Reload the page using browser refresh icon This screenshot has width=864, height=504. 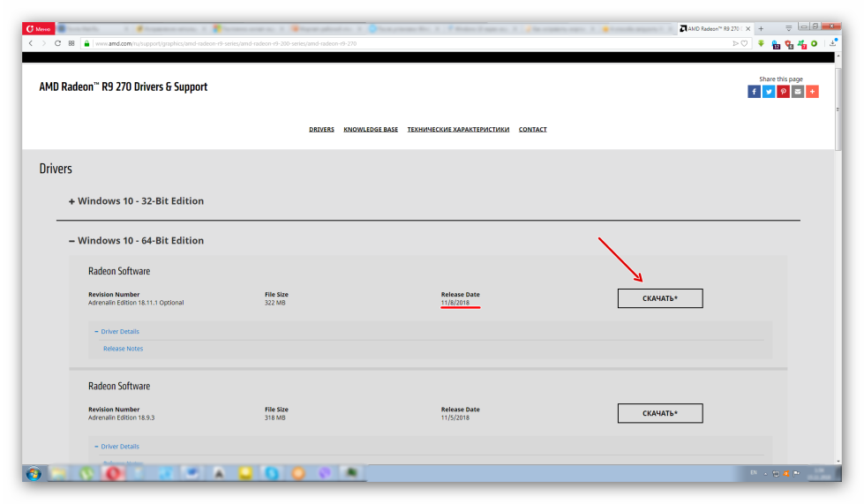[58, 43]
